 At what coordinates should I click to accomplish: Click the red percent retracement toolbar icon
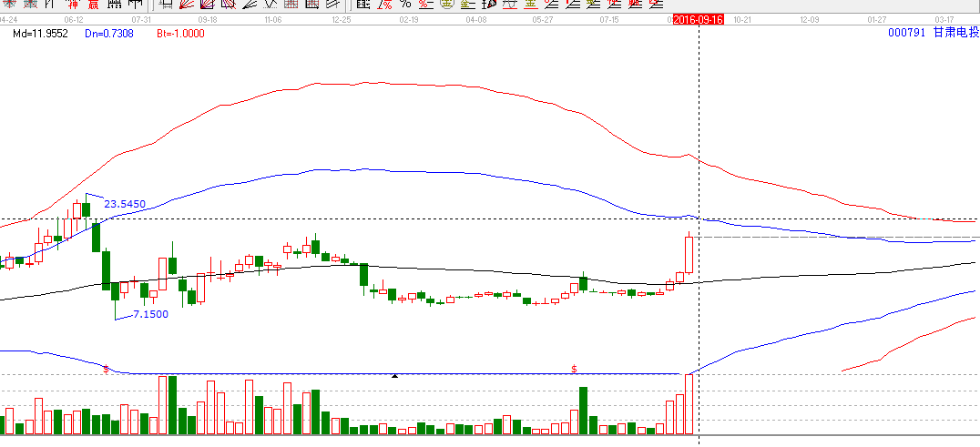(x=425, y=5)
